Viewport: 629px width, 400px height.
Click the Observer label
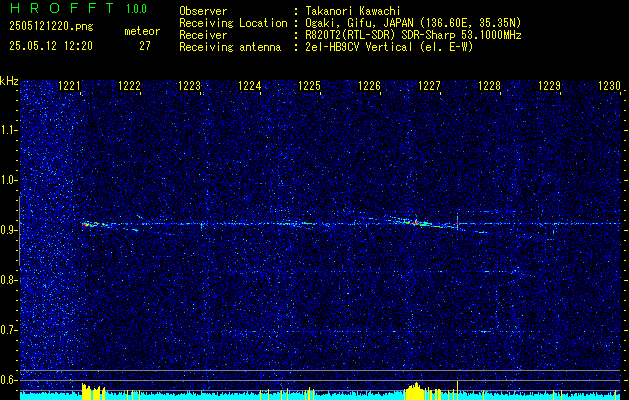[x=203, y=11]
